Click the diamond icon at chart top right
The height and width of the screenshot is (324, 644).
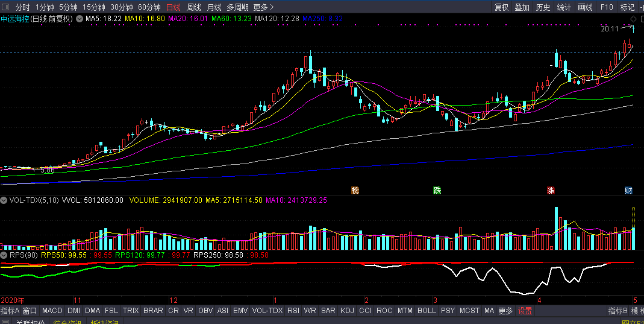[634, 19]
